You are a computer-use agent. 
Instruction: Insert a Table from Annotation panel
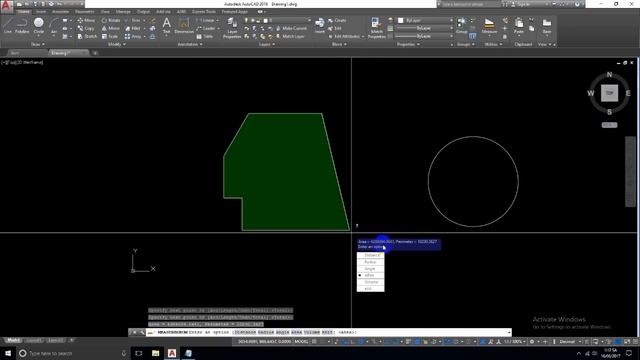click(205, 36)
